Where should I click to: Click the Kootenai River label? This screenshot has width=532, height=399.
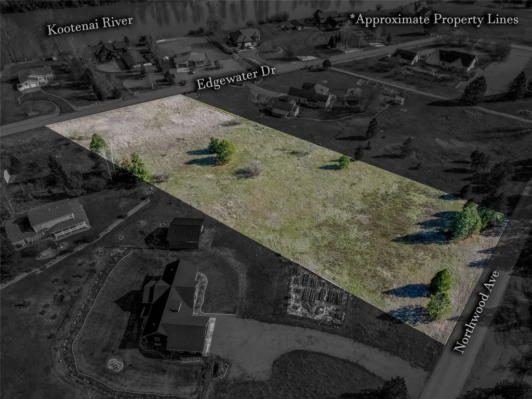89,25
